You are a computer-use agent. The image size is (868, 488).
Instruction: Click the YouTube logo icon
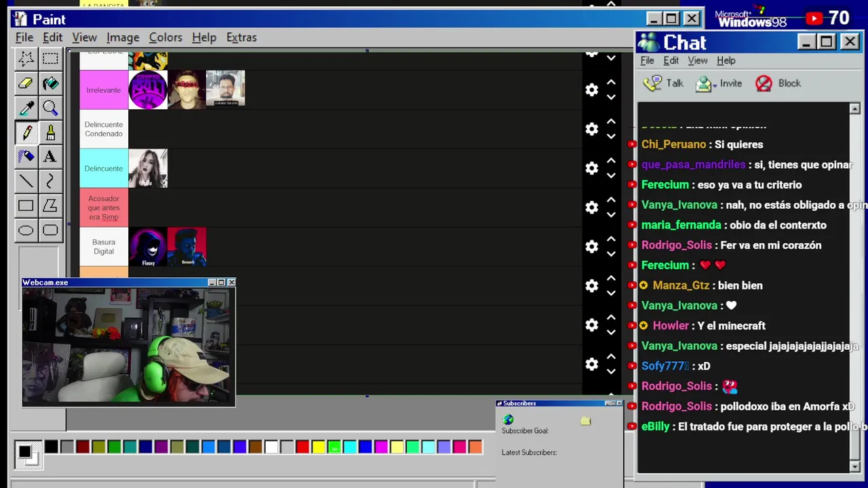[x=814, y=19]
